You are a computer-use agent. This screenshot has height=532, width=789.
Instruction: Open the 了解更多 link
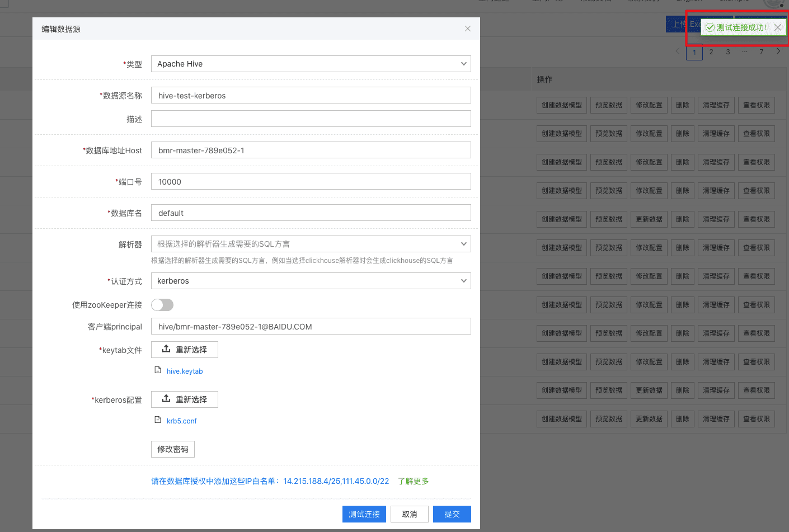(x=414, y=481)
